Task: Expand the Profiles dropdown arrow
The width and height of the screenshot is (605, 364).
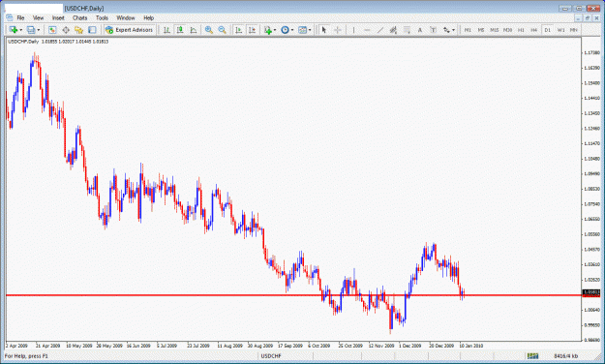Action: (x=38, y=30)
